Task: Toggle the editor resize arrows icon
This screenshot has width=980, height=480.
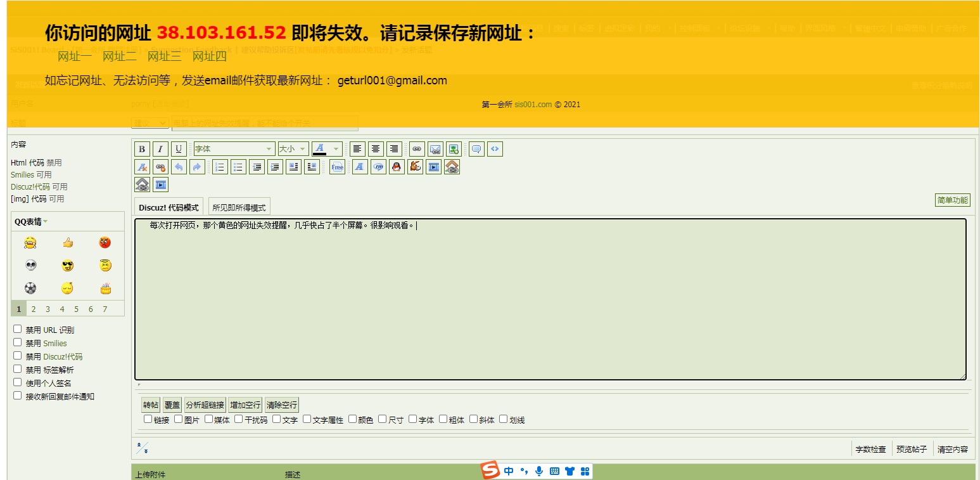Action: point(143,448)
